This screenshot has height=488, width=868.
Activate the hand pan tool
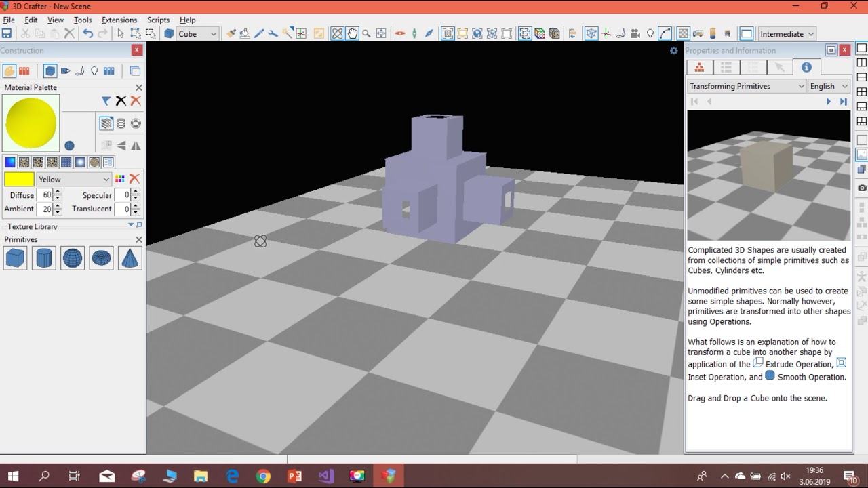pos(353,33)
